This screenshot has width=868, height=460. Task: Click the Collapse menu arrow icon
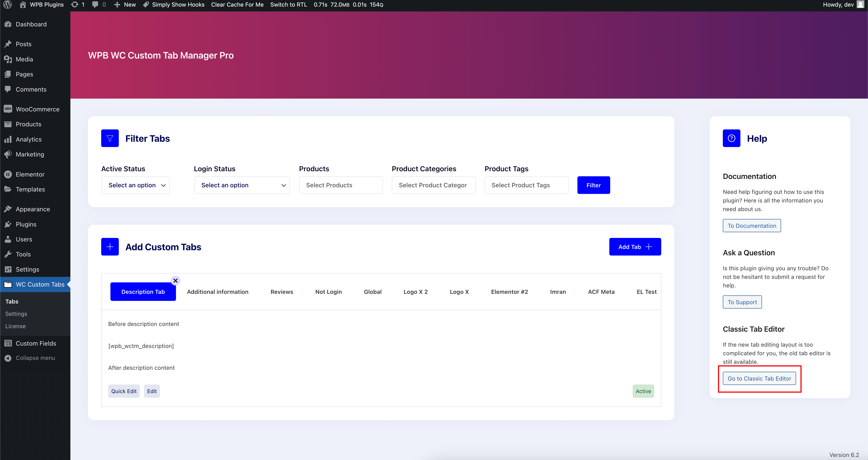pos(8,358)
